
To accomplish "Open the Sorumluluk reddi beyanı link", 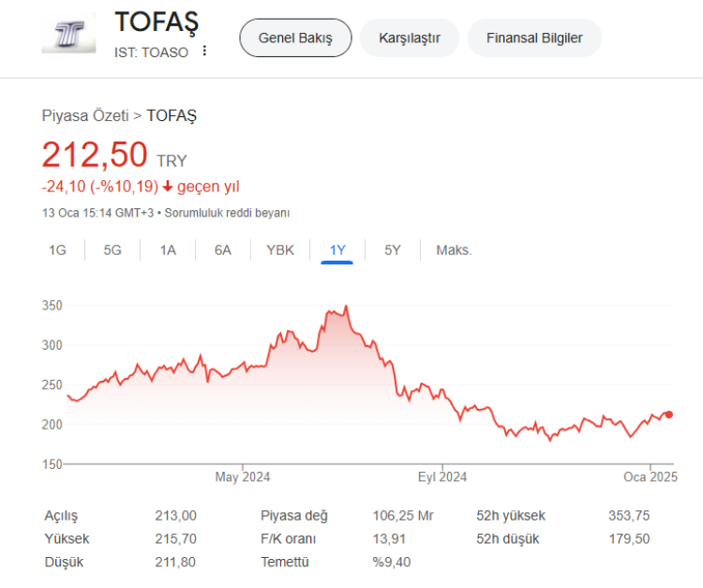I will [x=228, y=213].
